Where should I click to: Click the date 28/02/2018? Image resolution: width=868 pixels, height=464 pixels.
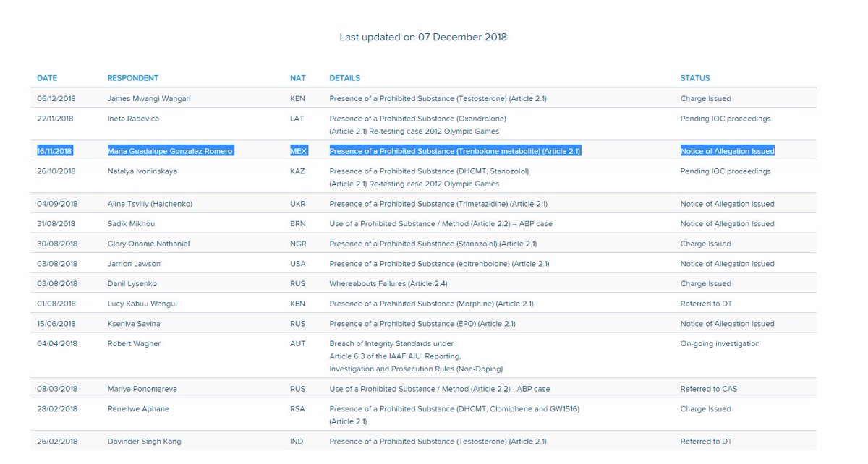tap(57, 409)
